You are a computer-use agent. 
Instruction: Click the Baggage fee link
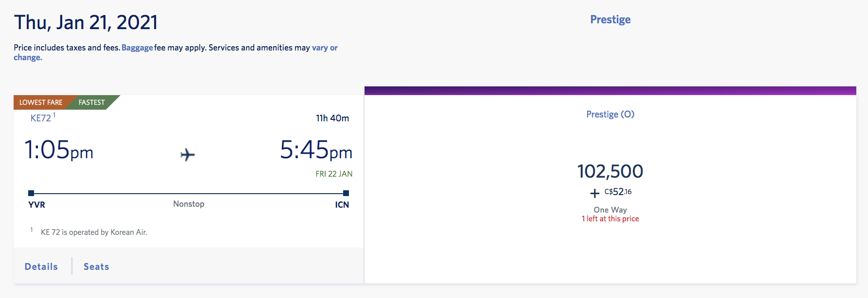pyautogui.click(x=137, y=48)
